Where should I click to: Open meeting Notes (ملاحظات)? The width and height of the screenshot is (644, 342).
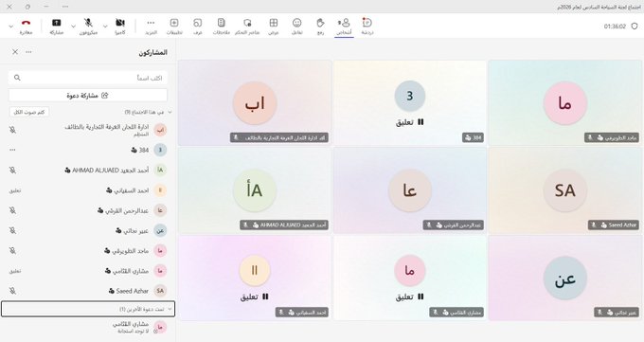(x=222, y=26)
